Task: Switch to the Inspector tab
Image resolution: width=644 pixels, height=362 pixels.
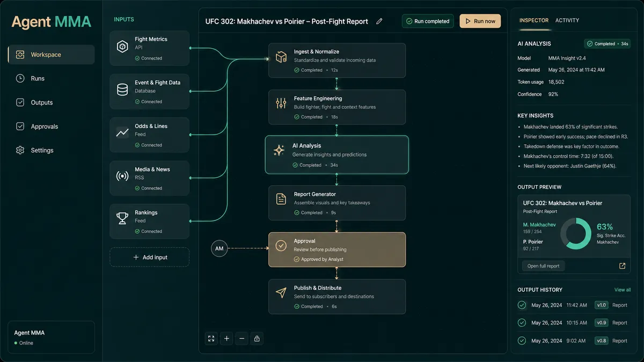Action: (x=534, y=20)
